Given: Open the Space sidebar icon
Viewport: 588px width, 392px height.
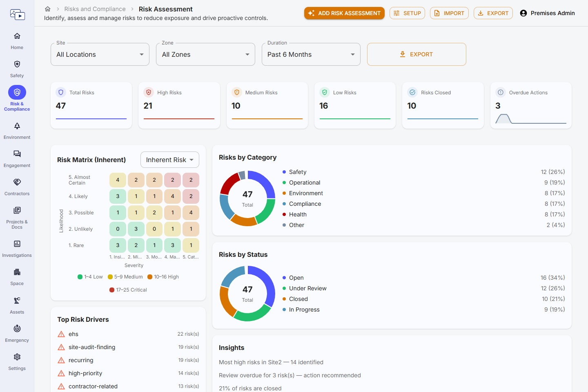Looking at the screenshot, I should (17, 272).
